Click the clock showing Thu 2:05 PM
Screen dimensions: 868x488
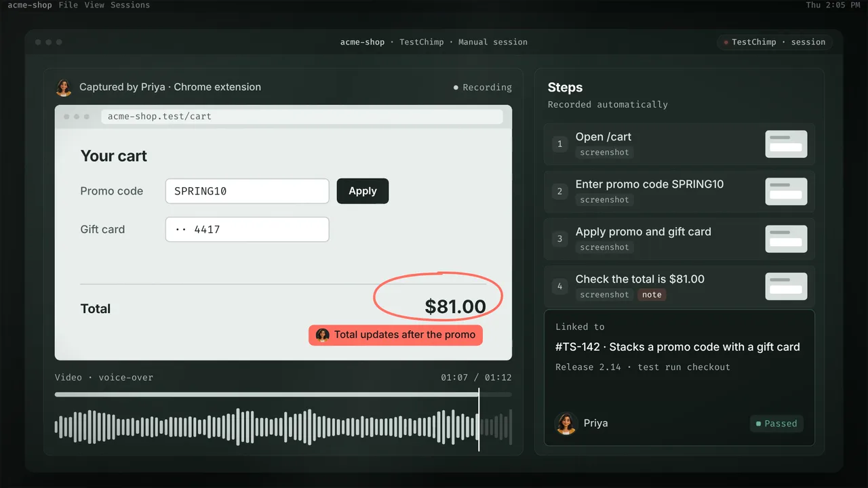click(833, 5)
